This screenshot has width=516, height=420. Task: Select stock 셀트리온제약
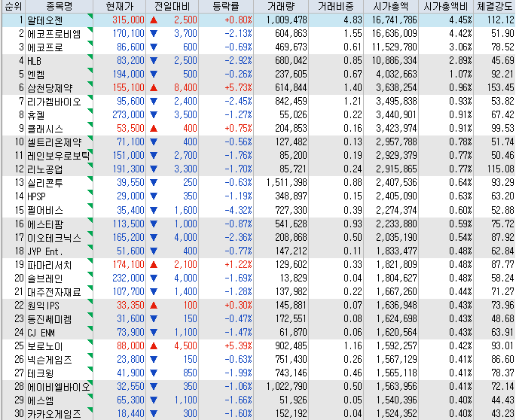pyautogui.click(x=54, y=142)
